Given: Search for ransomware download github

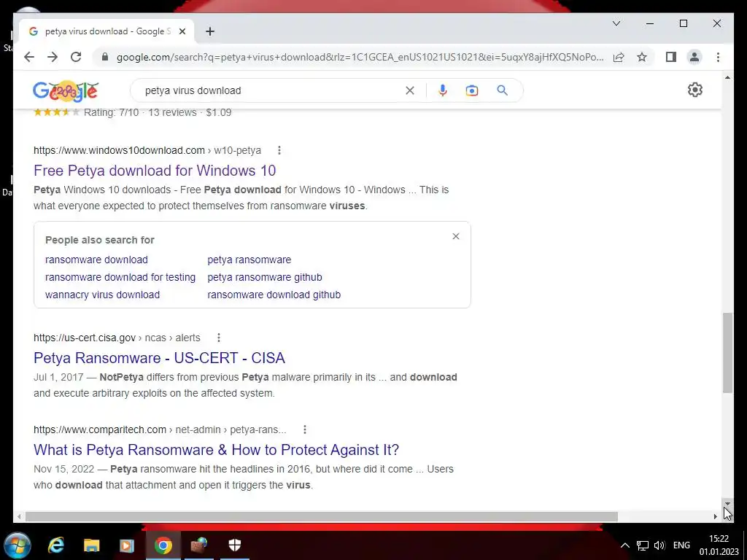Looking at the screenshot, I should click(274, 295).
